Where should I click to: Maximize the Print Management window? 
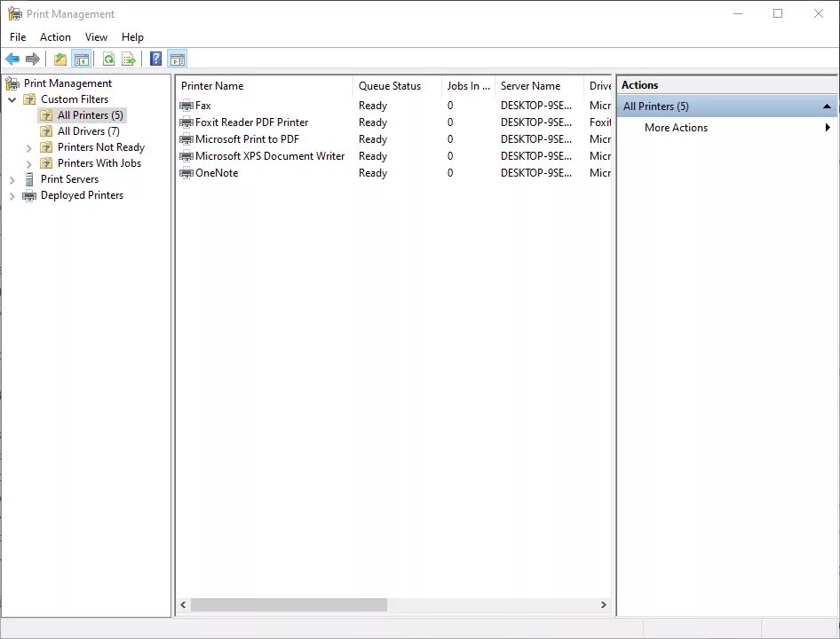(778, 13)
